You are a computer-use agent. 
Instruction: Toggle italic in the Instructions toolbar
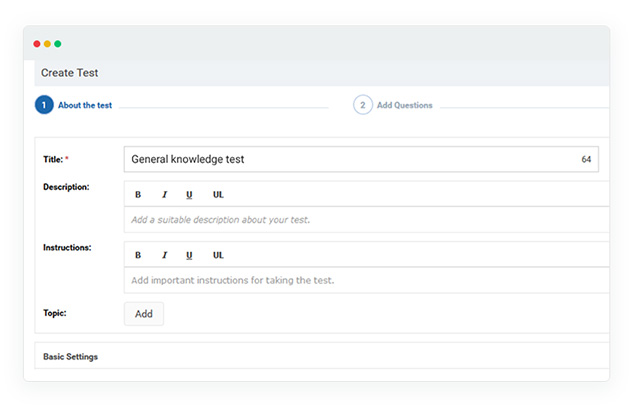[x=164, y=255]
